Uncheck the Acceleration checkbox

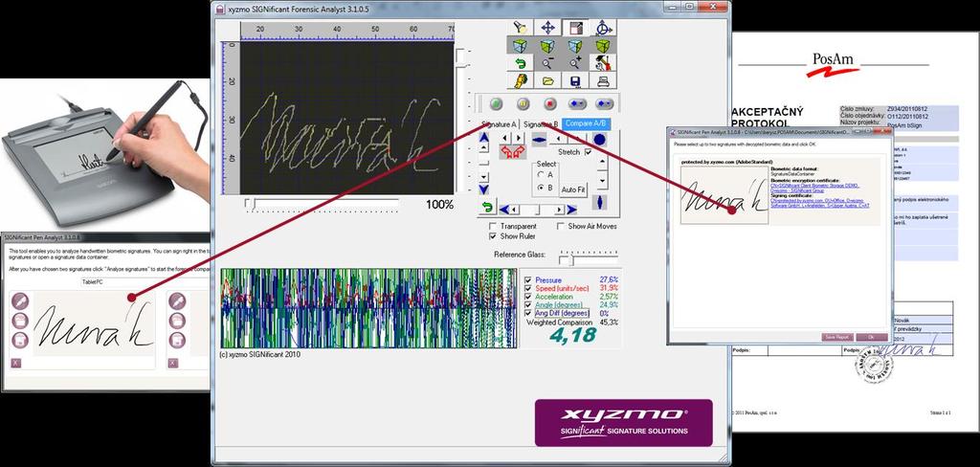click(528, 297)
